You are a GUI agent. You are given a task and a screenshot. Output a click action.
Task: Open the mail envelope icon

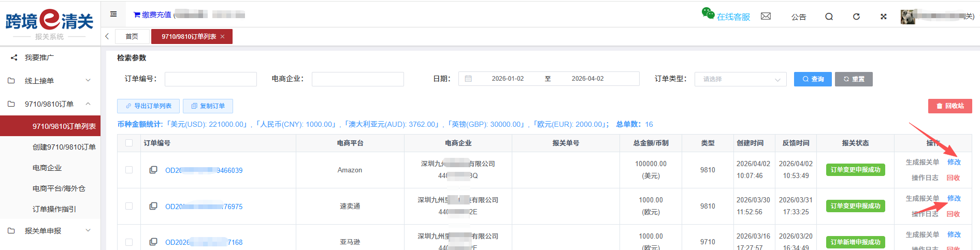[766, 17]
